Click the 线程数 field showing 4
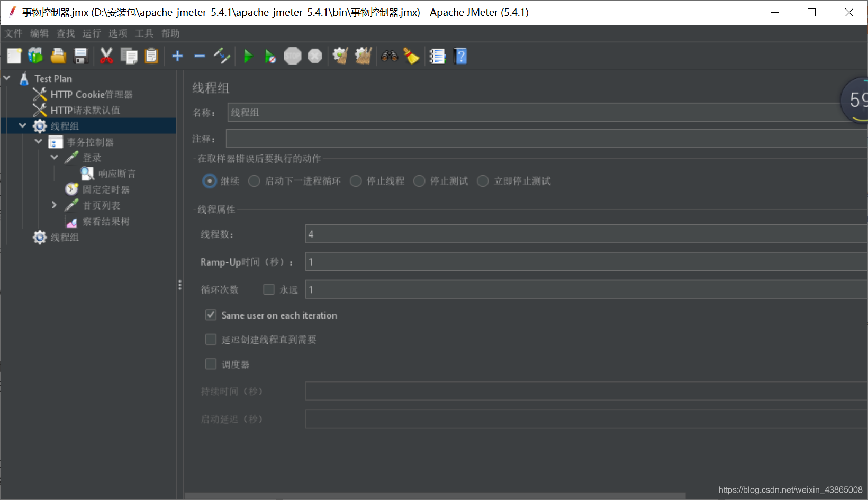Viewport: 868px width, 500px height. (x=586, y=234)
